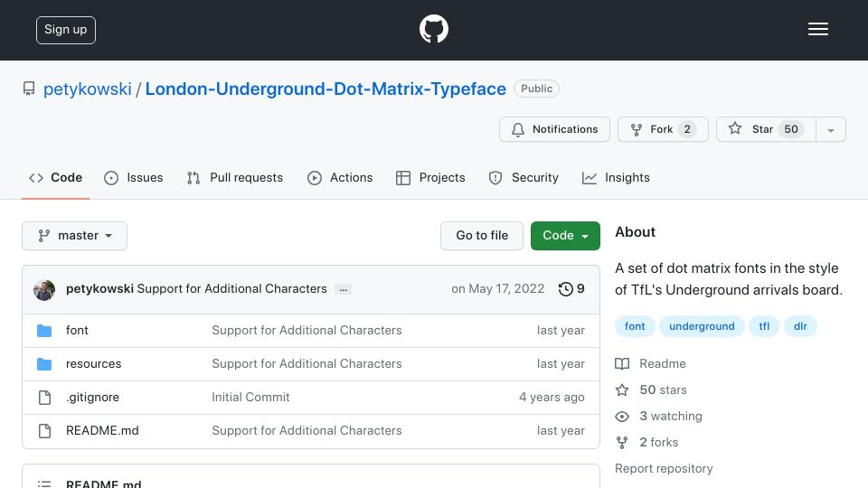Screen dimensions: 868x488
Task: Open the .gitignore file
Action: [x=92, y=398]
